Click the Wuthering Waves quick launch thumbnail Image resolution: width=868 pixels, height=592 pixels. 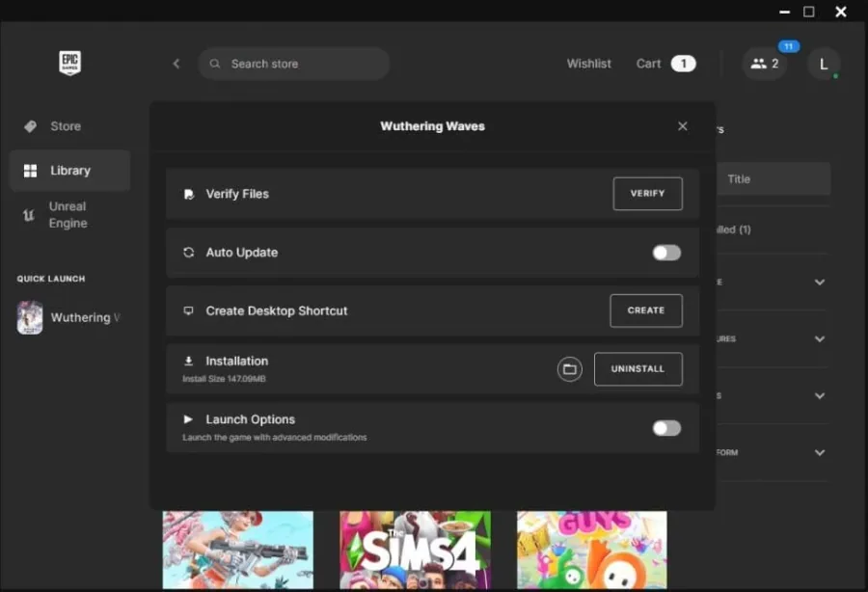click(30, 317)
